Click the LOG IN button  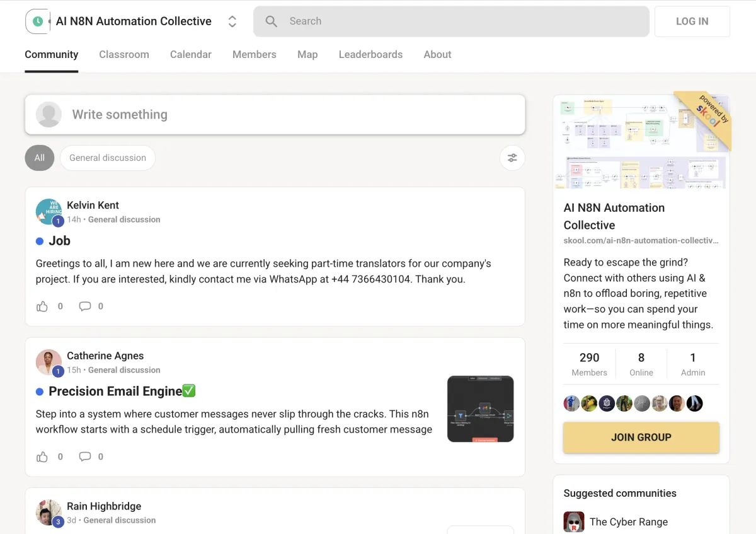click(x=692, y=21)
